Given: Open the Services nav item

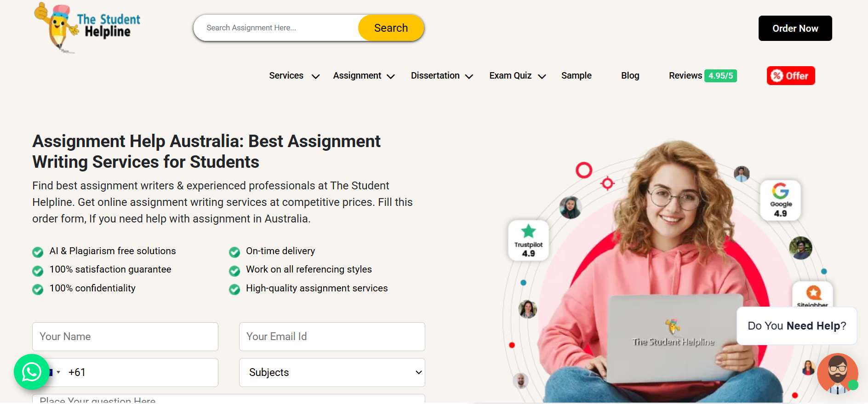Looking at the screenshot, I should [x=286, y=75].
